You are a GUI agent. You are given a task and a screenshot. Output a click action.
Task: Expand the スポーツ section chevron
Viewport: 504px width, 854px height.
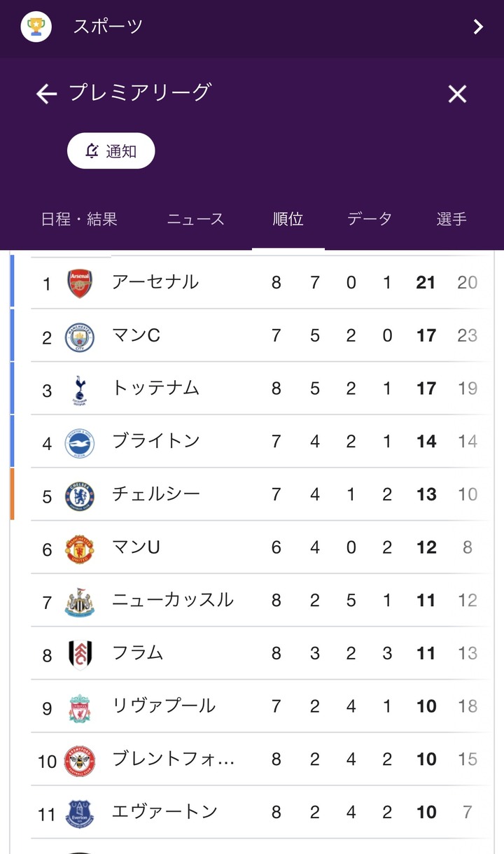coord(478,27)
